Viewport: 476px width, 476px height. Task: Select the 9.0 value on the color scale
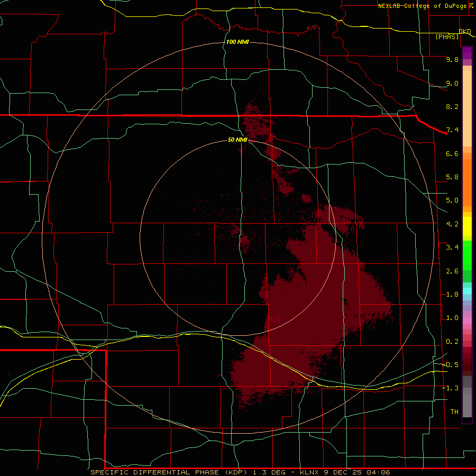tap(452, 83)
